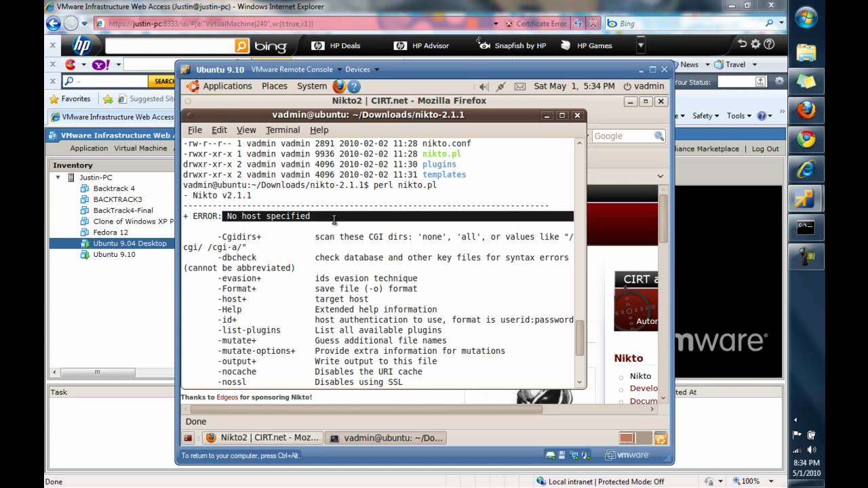Open the IE Safety menu dropdown
868x488 pixels.
pyautogui.click(x=705, y=116)
